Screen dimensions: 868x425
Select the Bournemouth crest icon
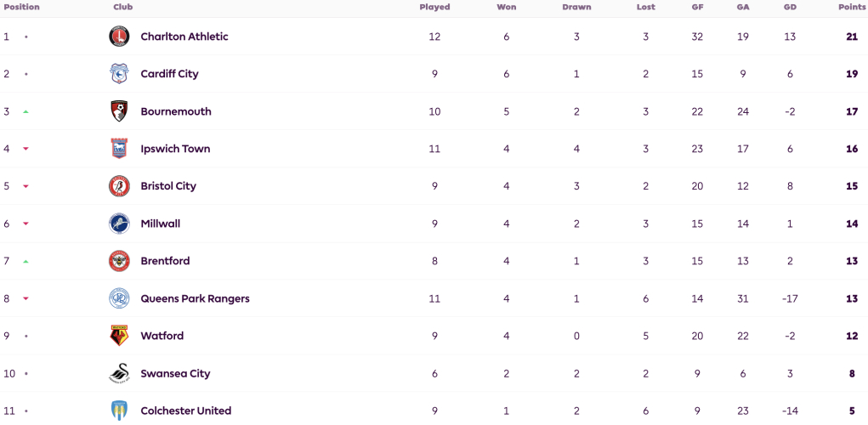pos(119,111)
